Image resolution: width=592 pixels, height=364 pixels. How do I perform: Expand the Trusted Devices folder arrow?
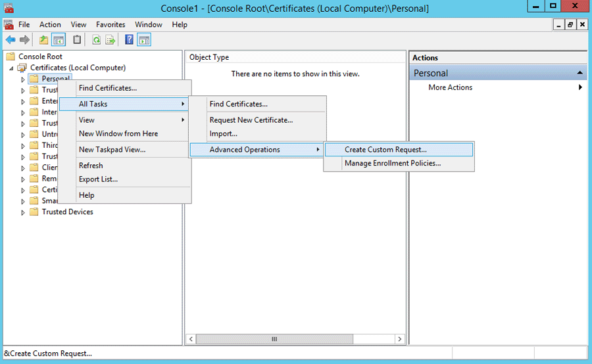23,212
